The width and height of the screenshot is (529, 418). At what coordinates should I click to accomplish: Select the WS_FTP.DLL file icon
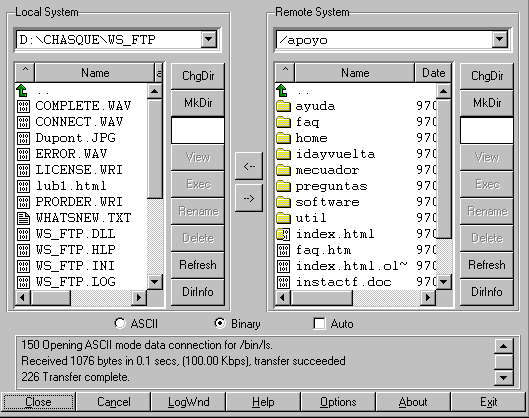click(x=23, y=234)
